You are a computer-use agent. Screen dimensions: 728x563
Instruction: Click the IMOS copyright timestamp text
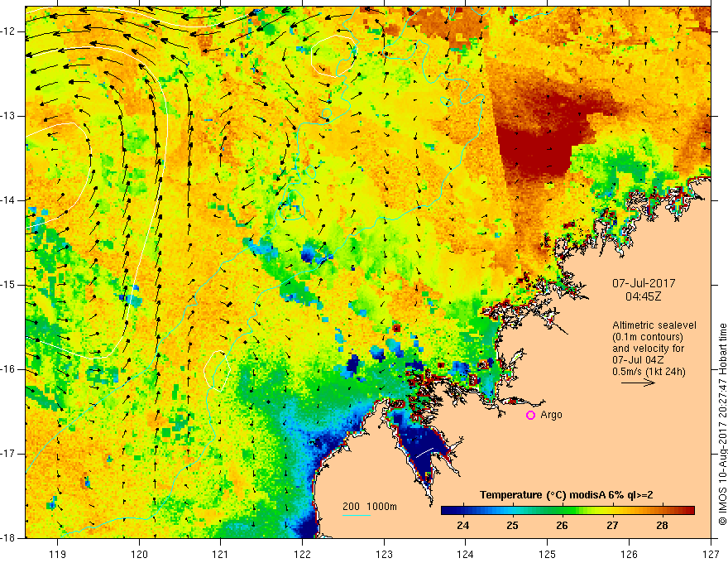[722, 425]
